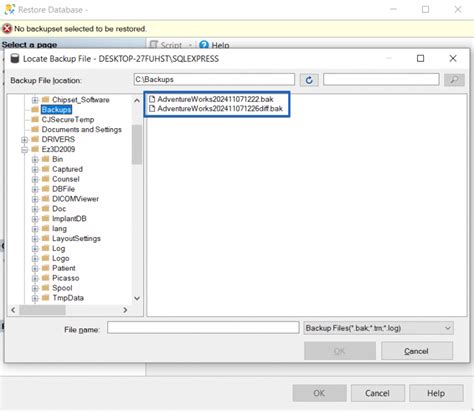The image size is (474, 411).
Task: Select the CJSecureTemp folder
Action: click(68, 119)
